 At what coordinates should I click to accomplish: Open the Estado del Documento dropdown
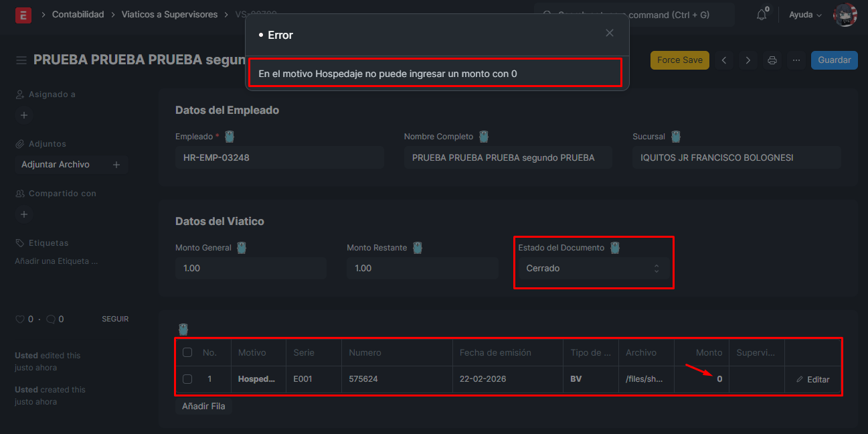tap(593, 269)
